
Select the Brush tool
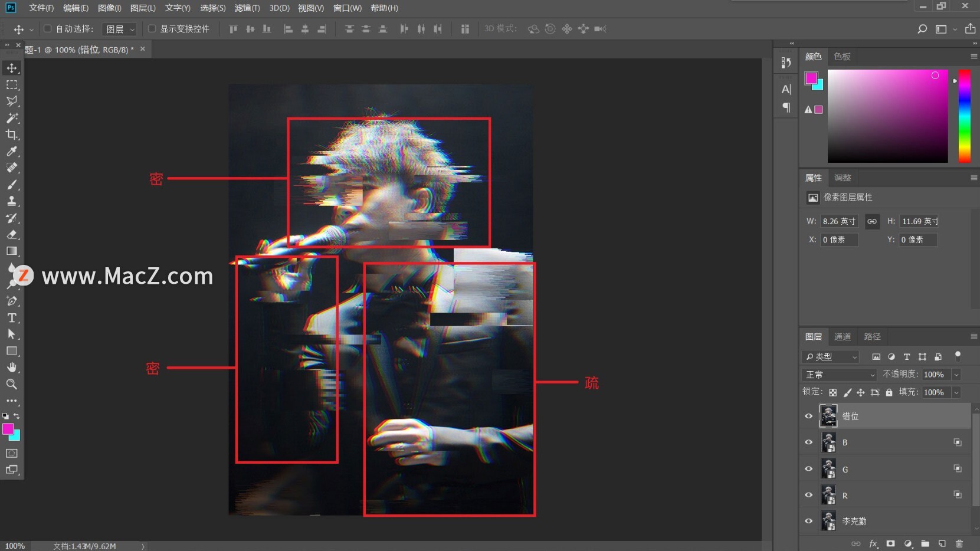12,185
